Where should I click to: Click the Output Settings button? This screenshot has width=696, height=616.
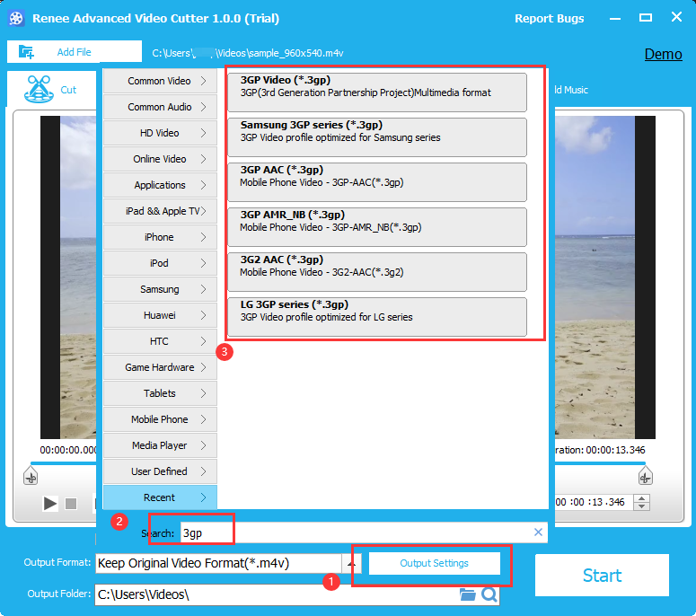[x=434, y=563]
